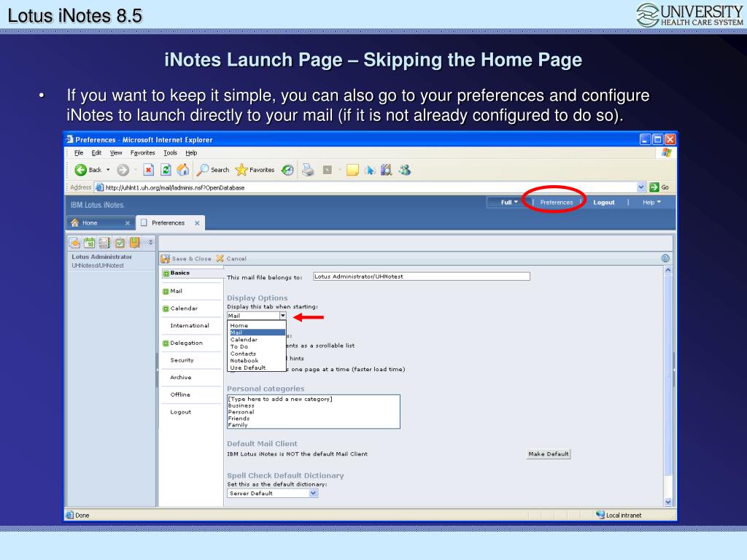Switch to the Home tab
The width and height of the screenshot is (747, 560).
(100, 223)
